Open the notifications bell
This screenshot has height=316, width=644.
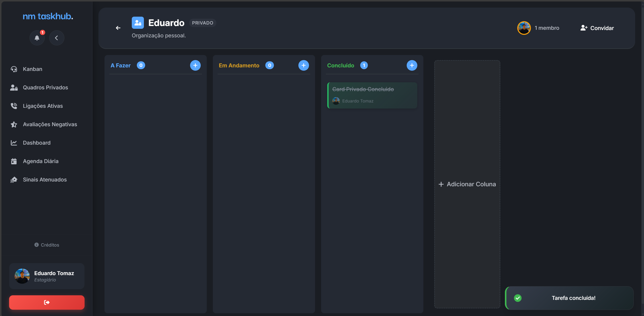tap(37, 38)
